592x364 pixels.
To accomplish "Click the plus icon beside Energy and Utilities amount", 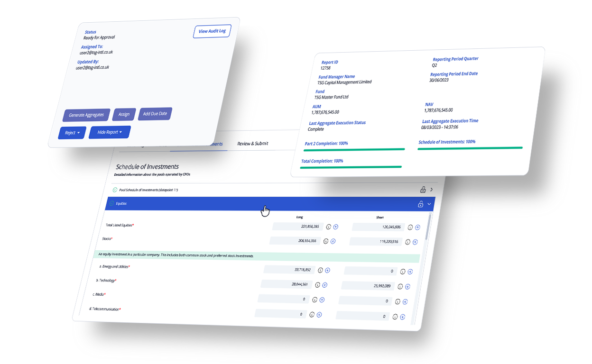I will 327,270.
